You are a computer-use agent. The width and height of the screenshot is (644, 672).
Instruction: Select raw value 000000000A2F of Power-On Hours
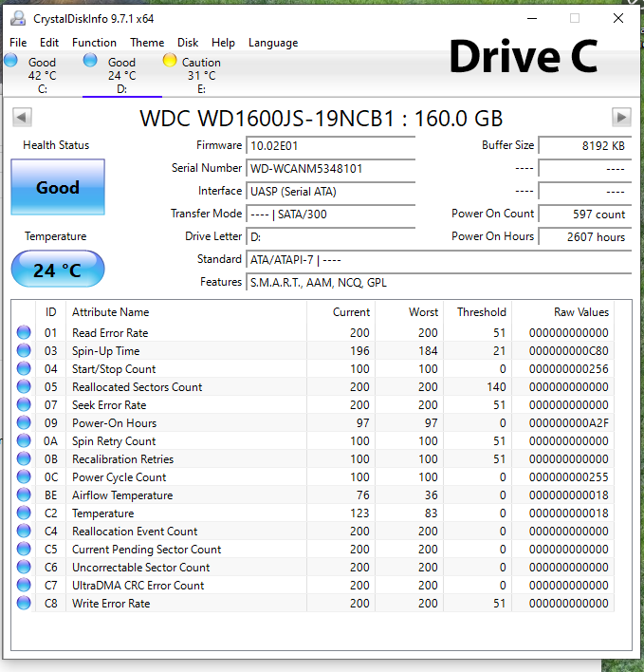tap(569, 423)
